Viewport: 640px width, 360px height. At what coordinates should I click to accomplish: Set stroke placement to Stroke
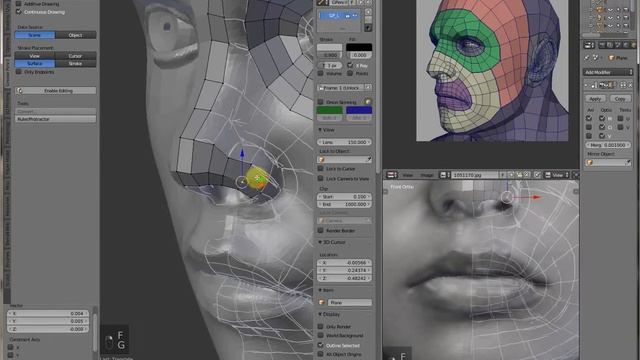76,64
